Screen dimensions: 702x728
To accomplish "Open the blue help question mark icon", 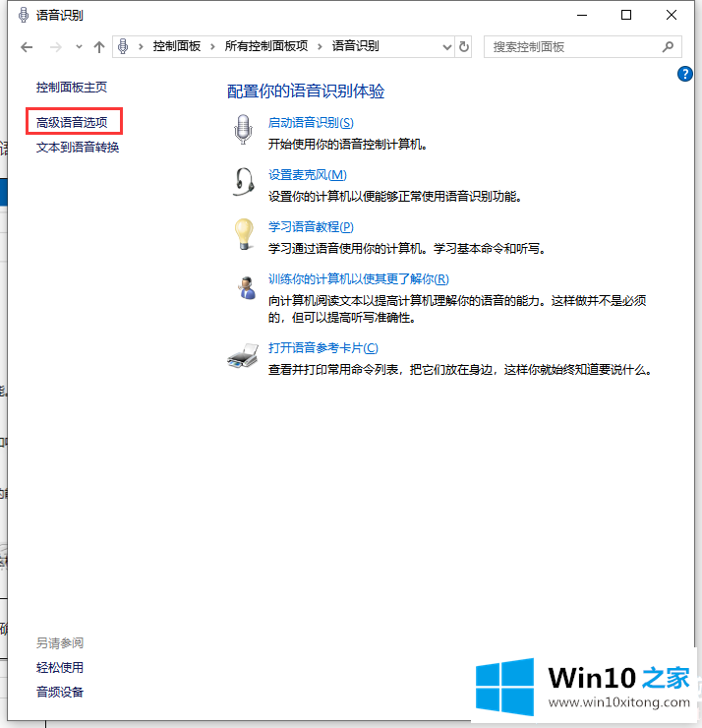I will [686, 74].
